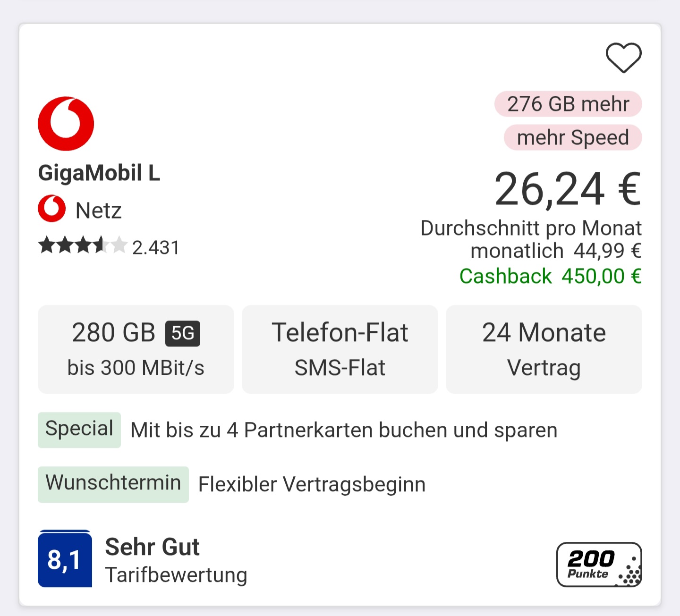The image size is (680, 616).
Task: Click the mehr Speed tag
Action: pos(573,138)
